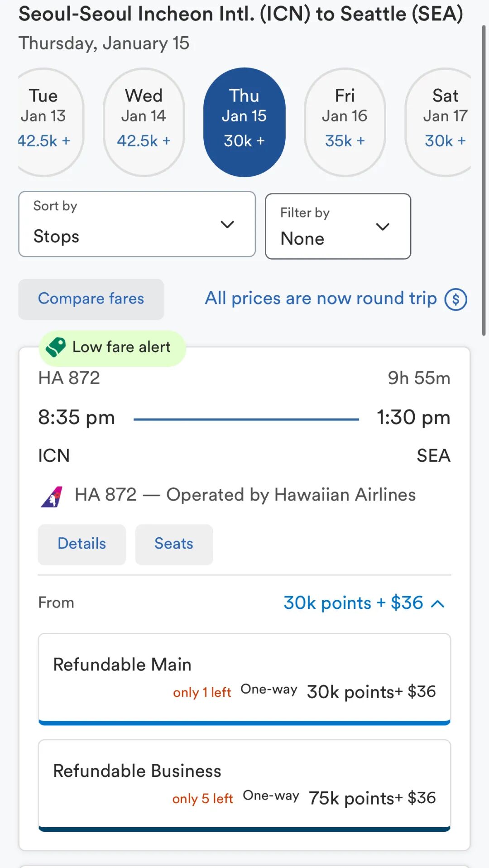489x868 pixels.
Task: Open the Sort by Stops dropdown
Action: click(137, 224)
